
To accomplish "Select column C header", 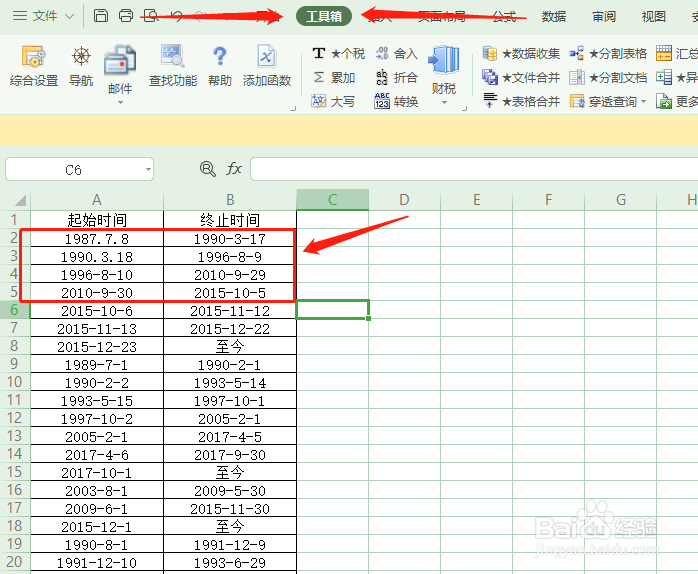I will [333, 199].
